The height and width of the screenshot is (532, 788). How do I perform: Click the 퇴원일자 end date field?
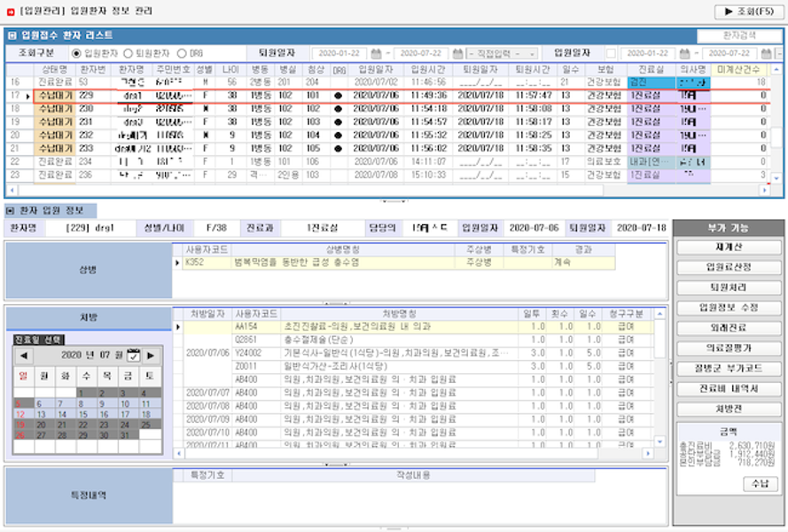tap(421, 53)
